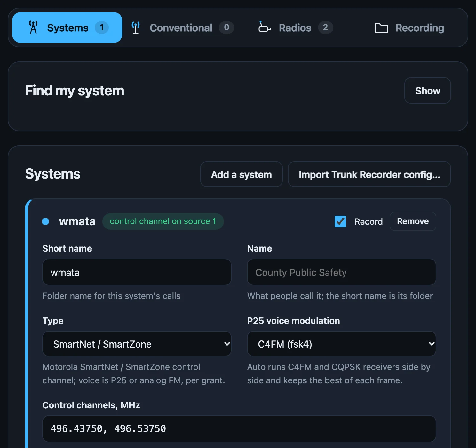476x448 pixels.
Task: Click the radio receiver icon beside Radios
Action: click(x=264, y=27)
